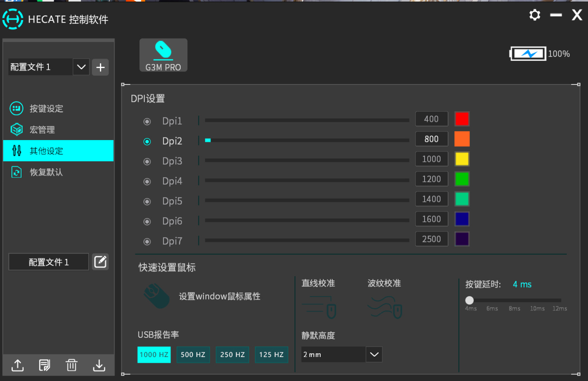The width and height of the screenshot is (588, 381).
Task: Set USB report rate to 250 HZ
Action: (232, 355)
